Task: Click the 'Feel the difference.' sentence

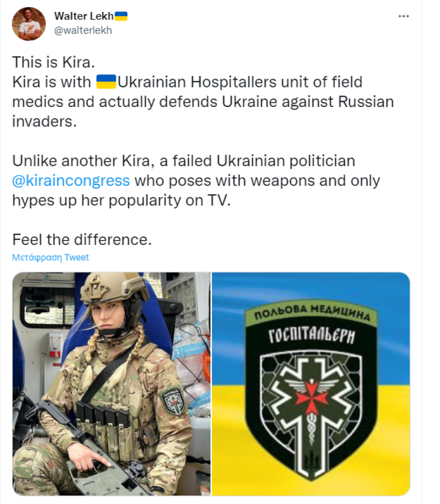Action: tap(81, 239)
